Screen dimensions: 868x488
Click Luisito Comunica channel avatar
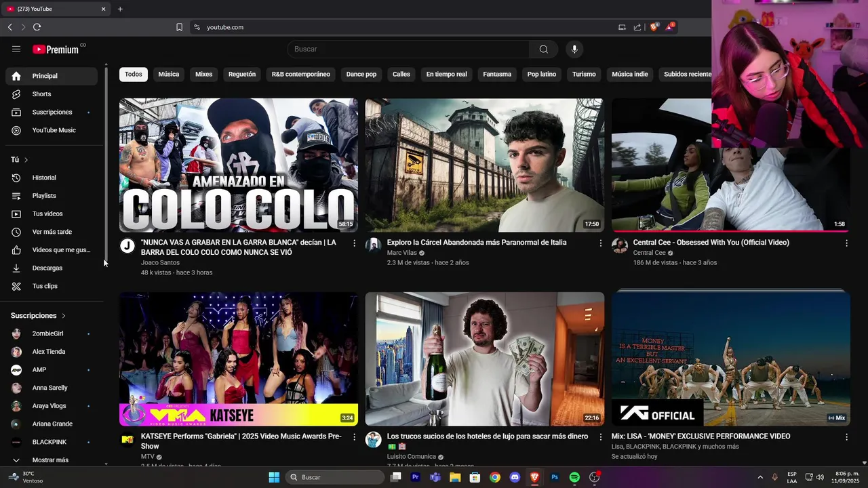(x=373, y=439)
